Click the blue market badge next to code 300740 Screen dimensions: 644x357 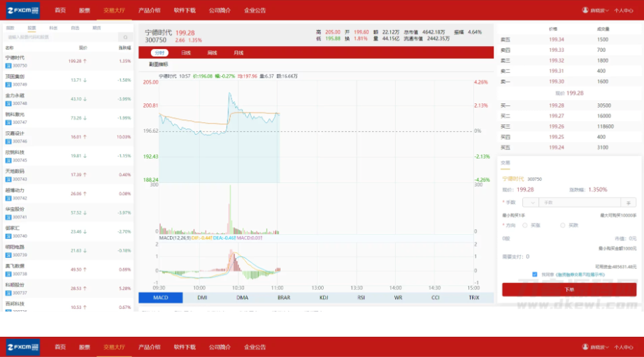point(8,236)
